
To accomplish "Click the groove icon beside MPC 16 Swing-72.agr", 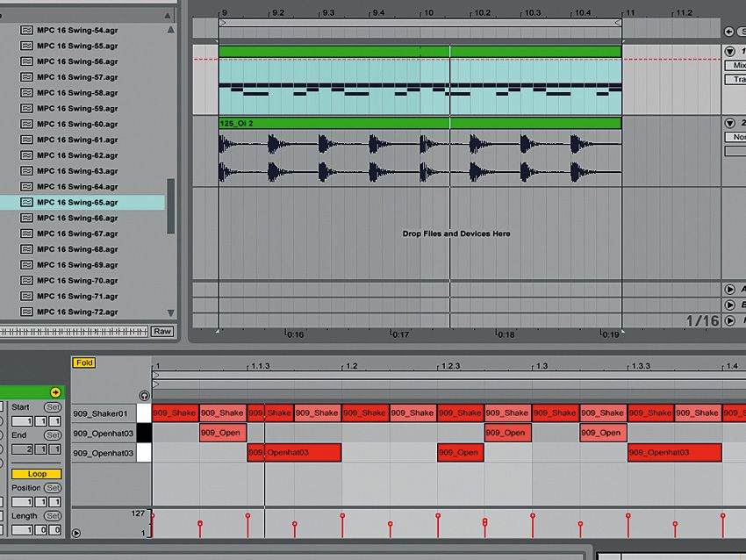I will 29,311.
